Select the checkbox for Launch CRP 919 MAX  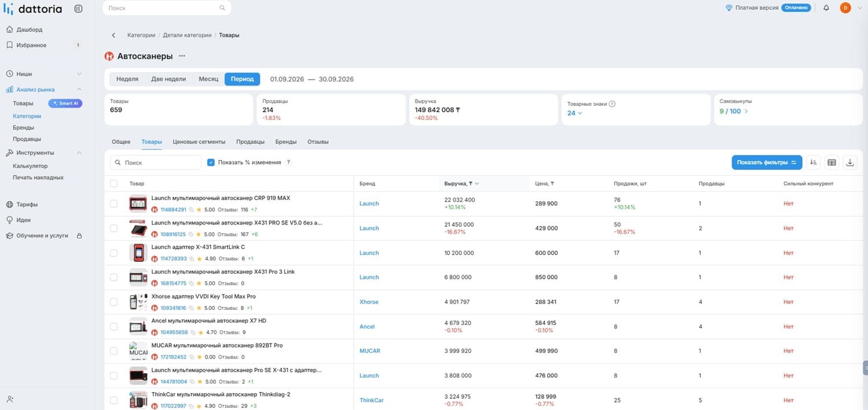[113, 204]
